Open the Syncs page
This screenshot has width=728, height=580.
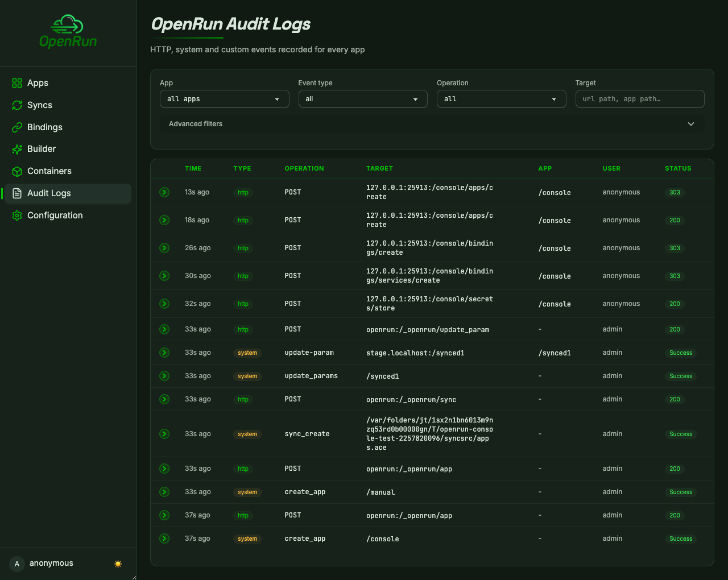click(x=68, y=105)
